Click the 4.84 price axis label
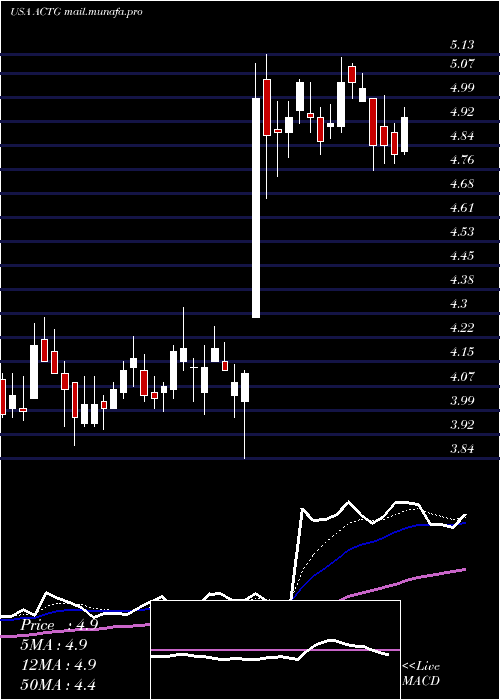 pos(462,136)
